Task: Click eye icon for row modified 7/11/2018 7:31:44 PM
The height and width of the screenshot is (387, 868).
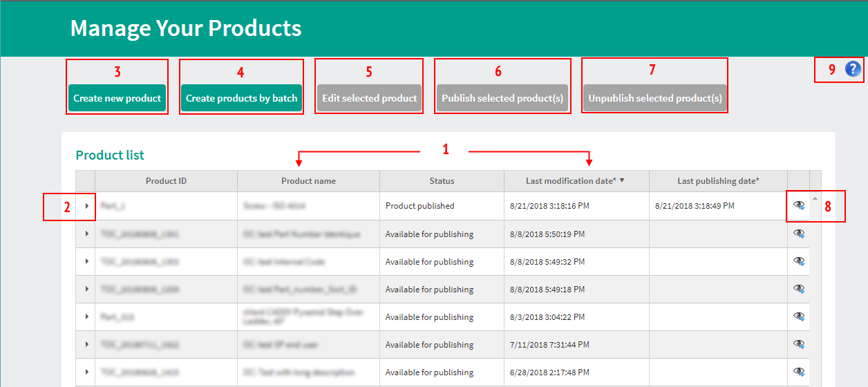Action: coord(799,344)
